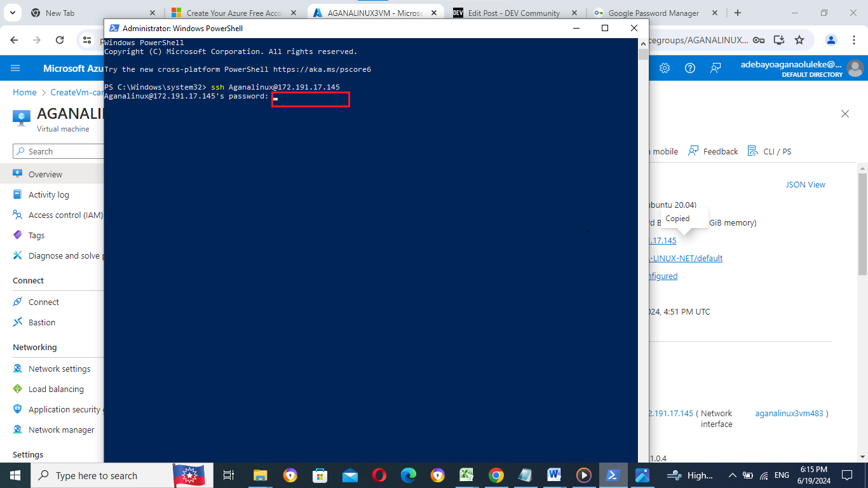Open Word from the taskbar
This screenshot has width=868, height=488.
pos(553,475)
